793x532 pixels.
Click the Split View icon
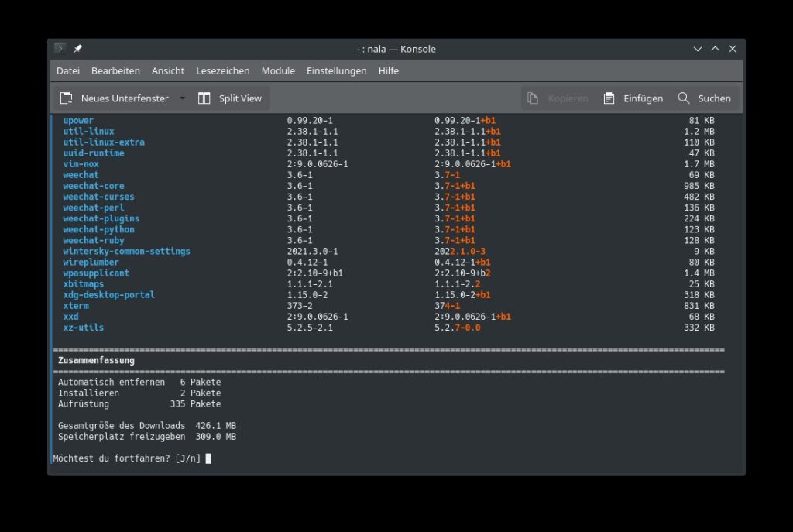204,98
